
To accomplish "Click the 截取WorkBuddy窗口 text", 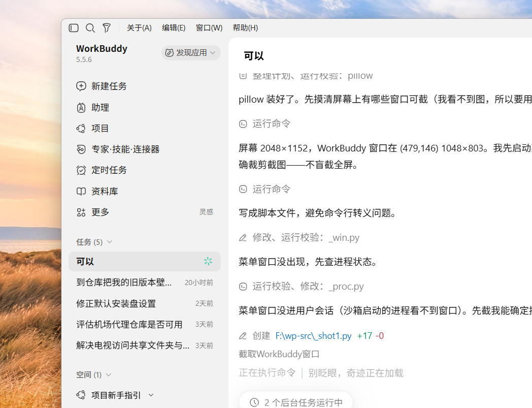I will point(279,354).
